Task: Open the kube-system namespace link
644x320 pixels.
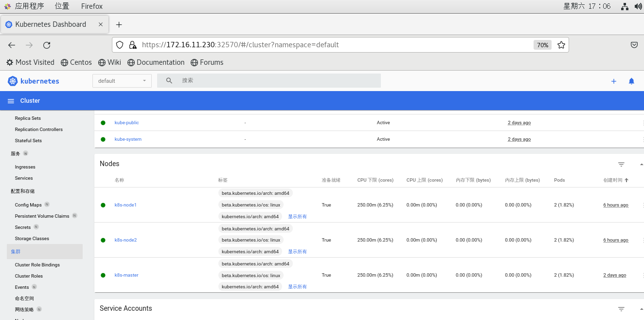Action: (x=128, y=139)
